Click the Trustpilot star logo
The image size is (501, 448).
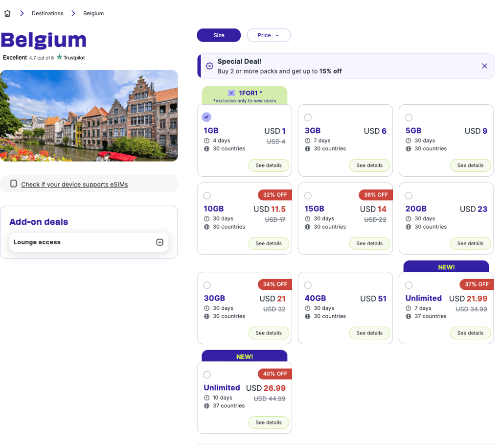(59, 57)
